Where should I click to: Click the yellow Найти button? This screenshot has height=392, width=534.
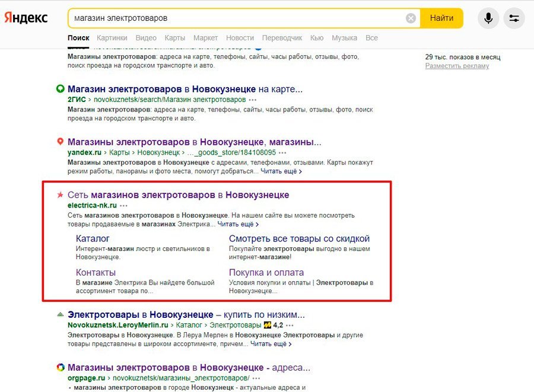[x=441, y=18]
